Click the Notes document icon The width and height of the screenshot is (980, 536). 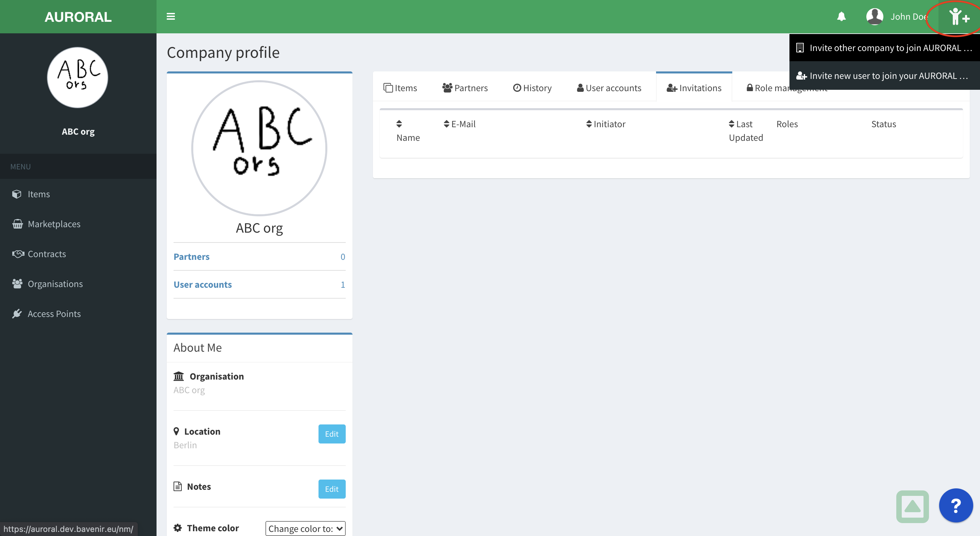tap(178, 486)
